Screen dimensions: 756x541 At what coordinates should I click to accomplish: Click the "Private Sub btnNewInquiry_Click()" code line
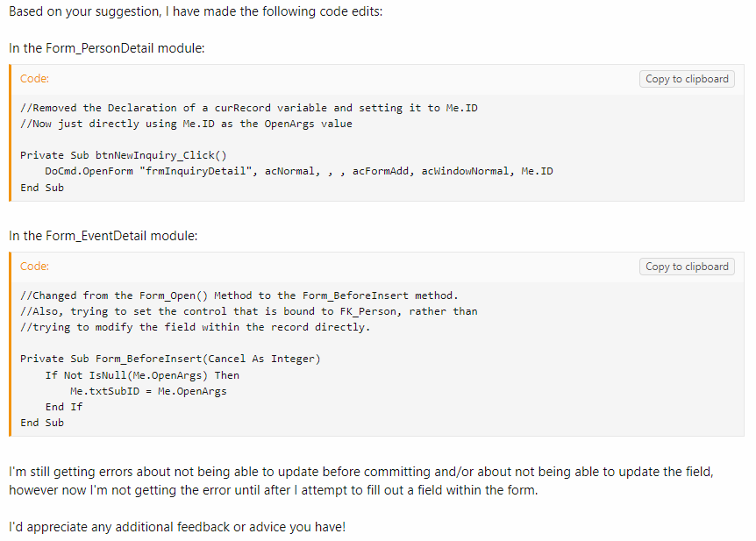(x=124, y=155)
